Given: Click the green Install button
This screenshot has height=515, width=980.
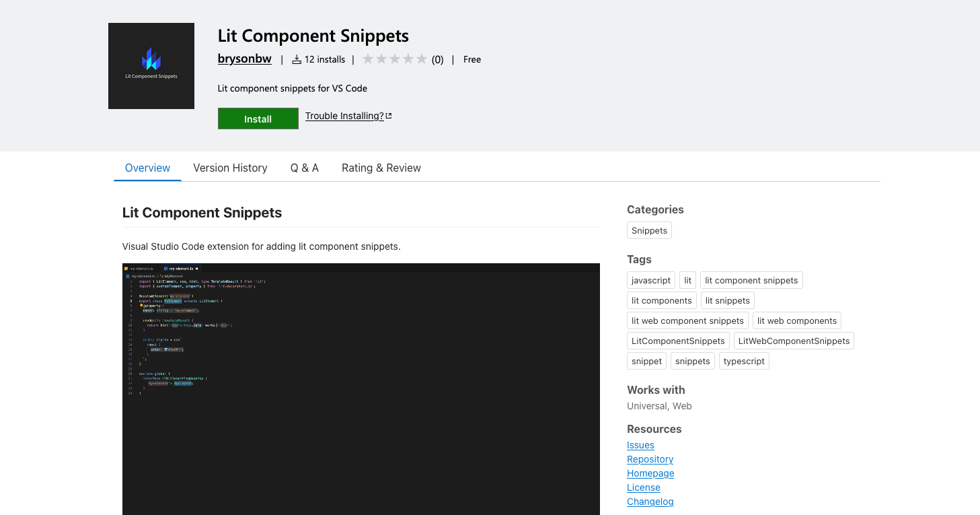Looking at the screenshot, I should [x=258, y=118].
